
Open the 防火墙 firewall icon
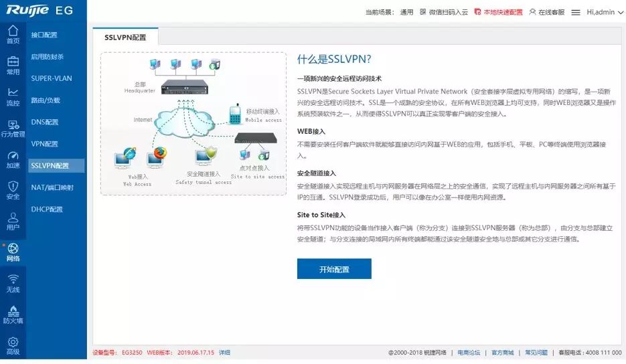point(13,314)
